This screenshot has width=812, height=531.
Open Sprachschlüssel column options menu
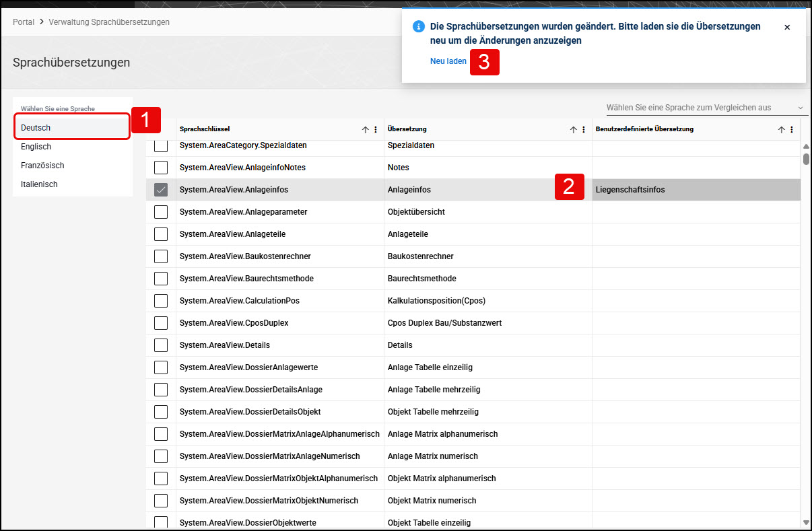[x=376, y=130]
